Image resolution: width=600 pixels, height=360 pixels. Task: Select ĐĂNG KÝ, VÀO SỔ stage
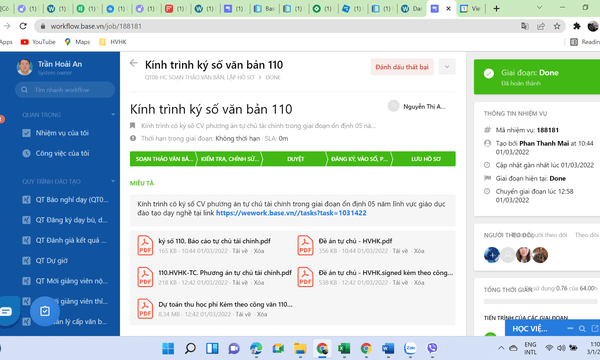point(359,159)
